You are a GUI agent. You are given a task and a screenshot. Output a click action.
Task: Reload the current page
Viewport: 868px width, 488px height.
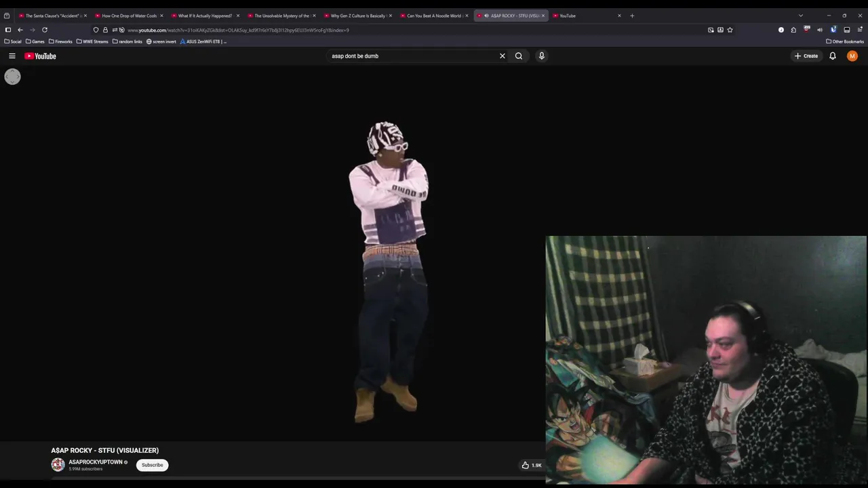coord(45,30)
